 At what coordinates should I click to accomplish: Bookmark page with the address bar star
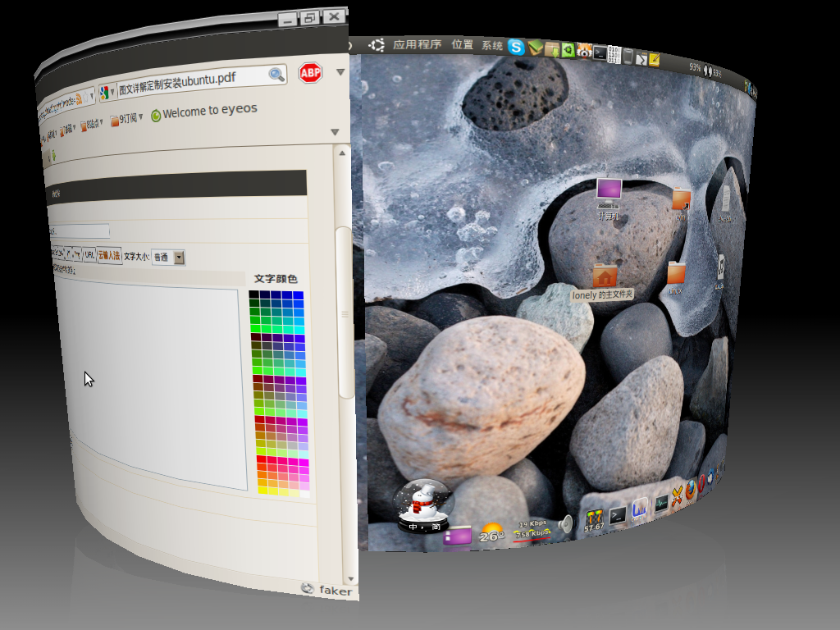(x=85, y=98)
